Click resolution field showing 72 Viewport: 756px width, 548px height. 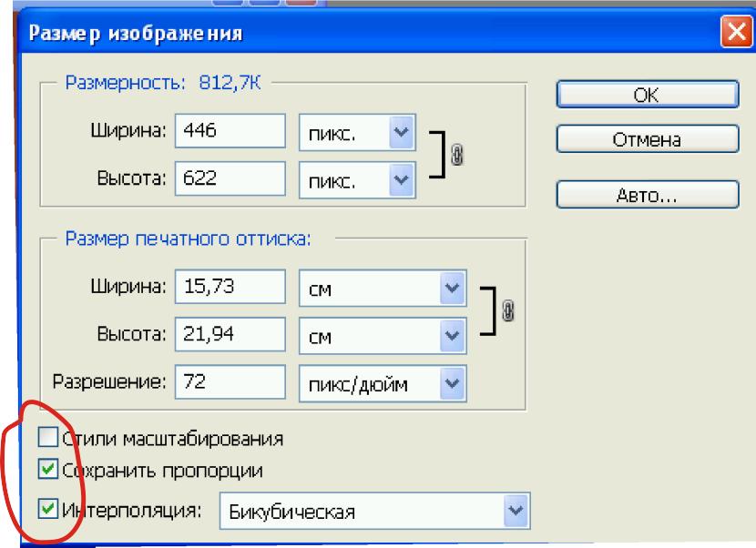pos(230,381)
